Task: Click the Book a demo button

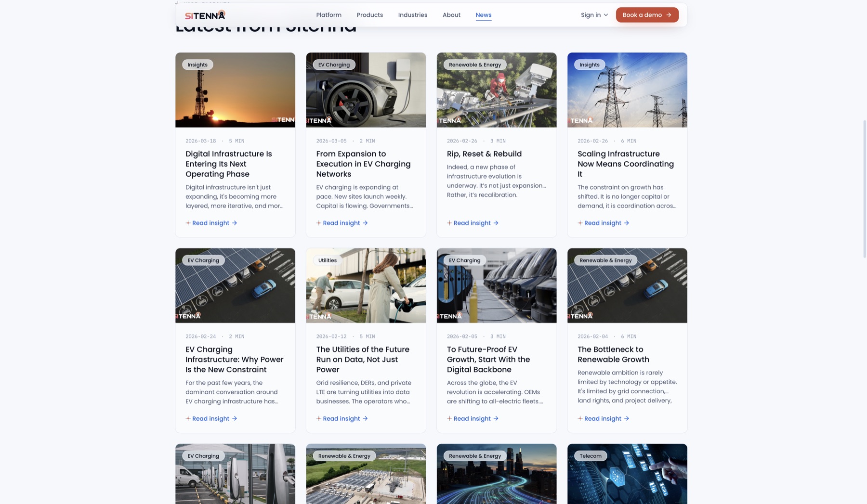Action: click(x=647, y=15)
